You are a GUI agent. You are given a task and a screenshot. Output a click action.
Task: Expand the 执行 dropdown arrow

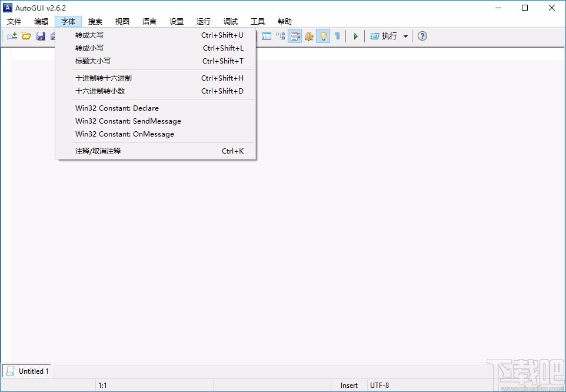[406, 36]
